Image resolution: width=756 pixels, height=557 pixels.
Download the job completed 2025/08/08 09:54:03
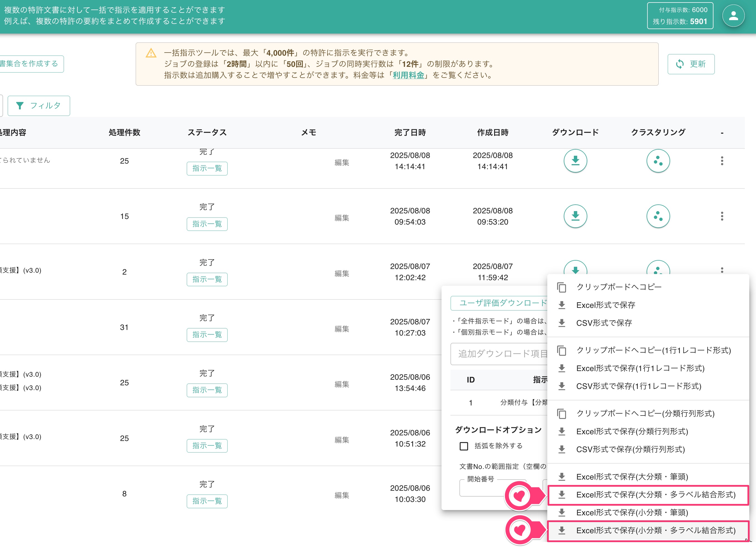point(575,216)
